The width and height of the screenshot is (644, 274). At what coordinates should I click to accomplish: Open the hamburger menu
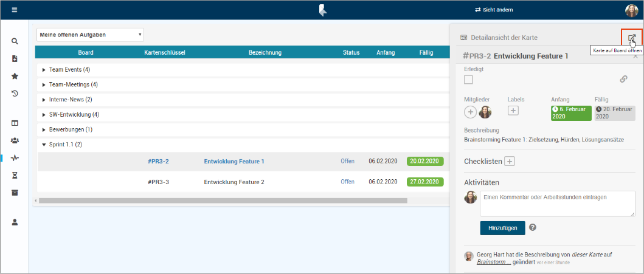pos(15,10)
